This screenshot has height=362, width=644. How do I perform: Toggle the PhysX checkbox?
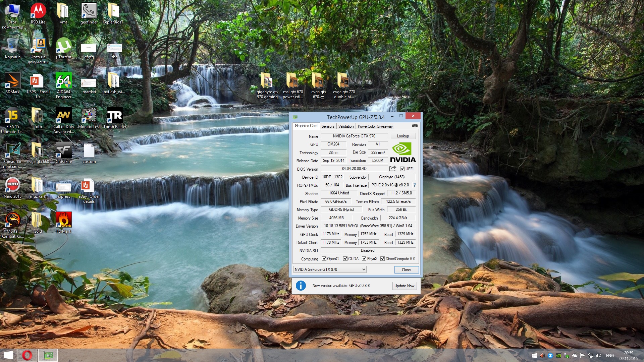364,259
